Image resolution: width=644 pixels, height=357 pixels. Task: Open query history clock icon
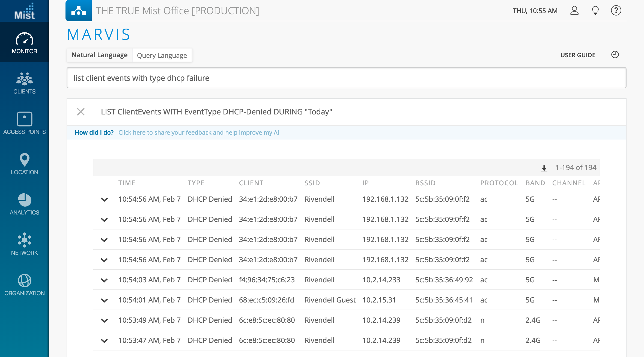tap(615, 55)
